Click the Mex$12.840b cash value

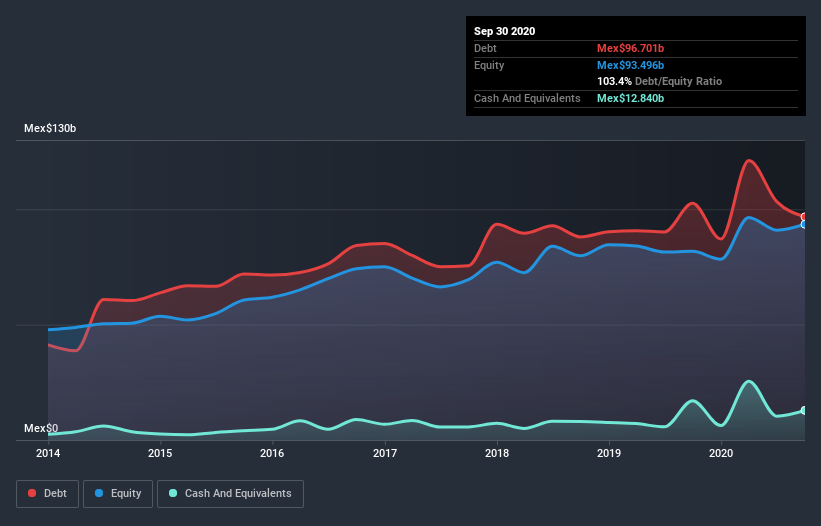630,98
